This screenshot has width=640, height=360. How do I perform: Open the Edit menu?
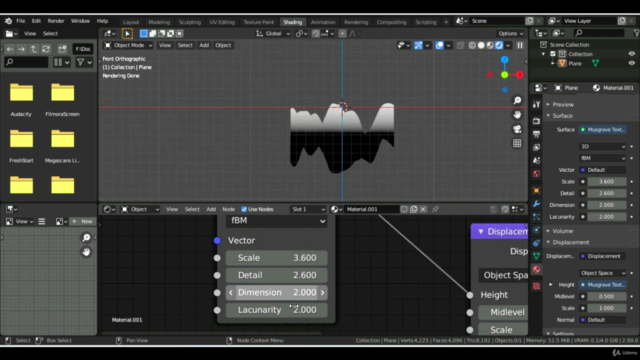coord(36,21)
